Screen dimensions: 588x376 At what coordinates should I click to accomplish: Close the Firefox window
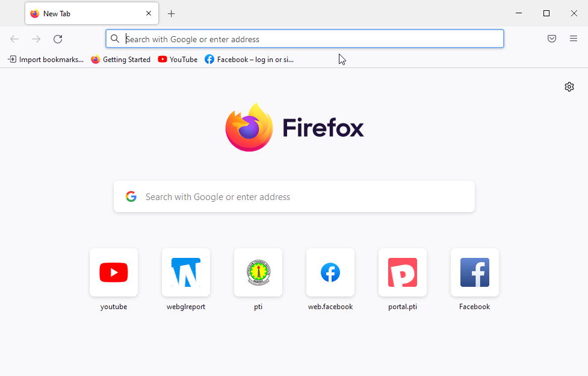(x=574, y=13)
